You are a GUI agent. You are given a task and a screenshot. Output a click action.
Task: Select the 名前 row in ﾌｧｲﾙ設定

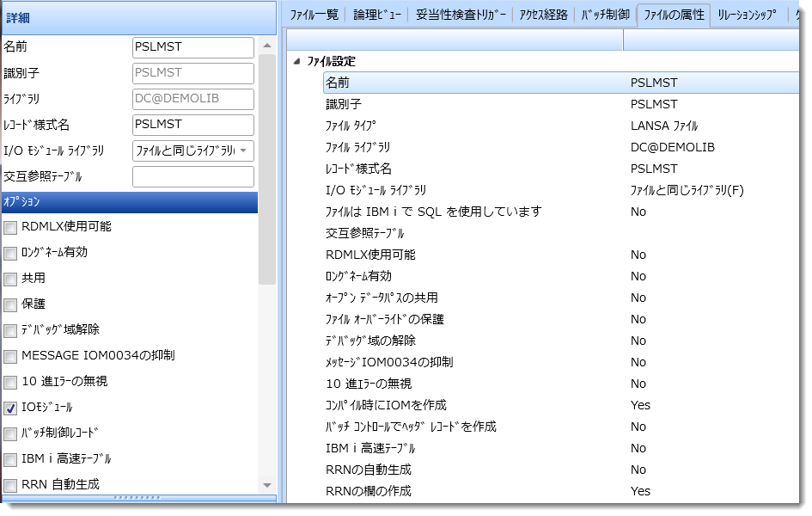561,83
